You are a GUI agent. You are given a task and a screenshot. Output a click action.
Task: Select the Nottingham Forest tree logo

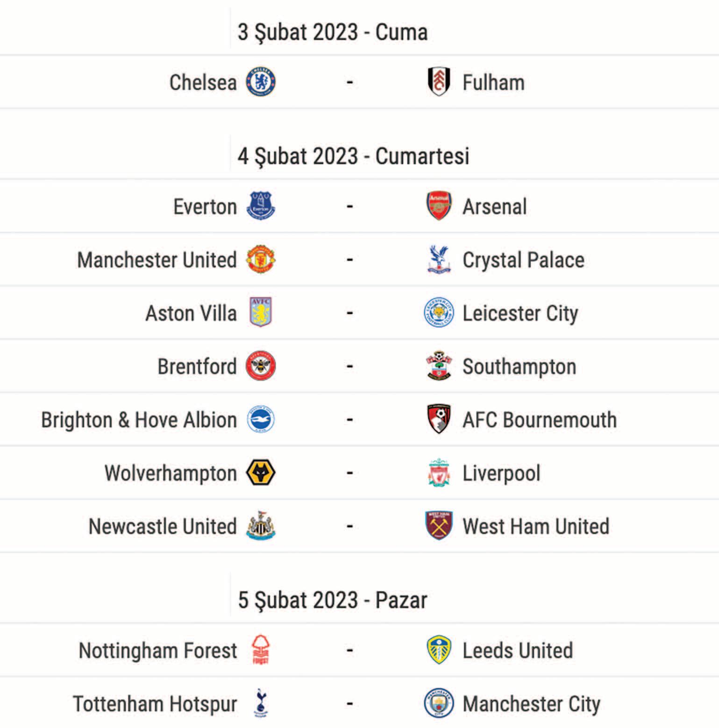[261, 650]
